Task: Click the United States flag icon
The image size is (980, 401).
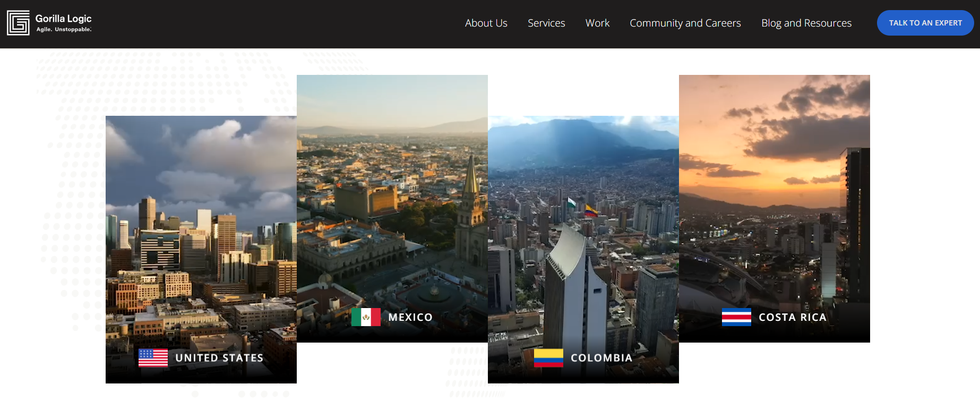Action: (x=153, y=358)
